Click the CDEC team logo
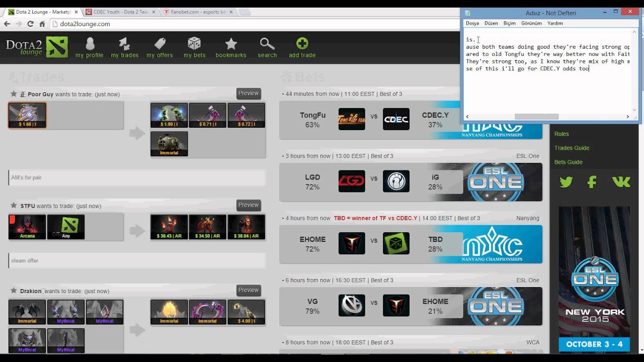The height and width of the screenshot is (362, 644). (396, 119)
